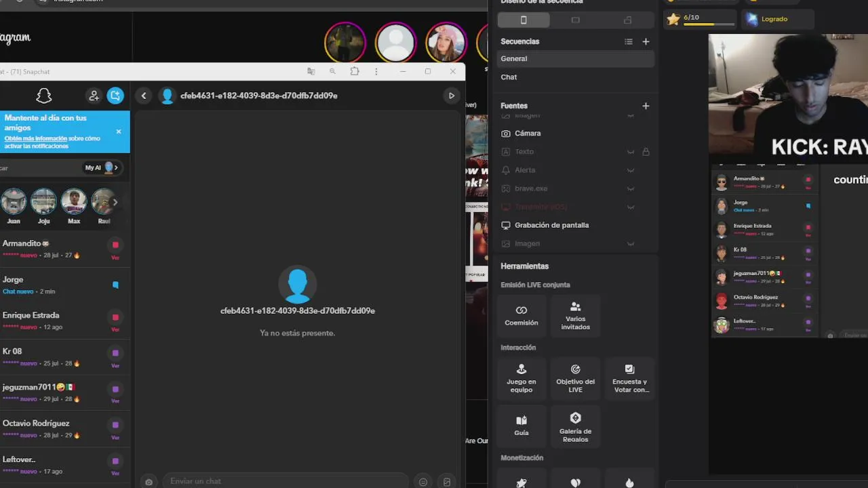The width and height of the screenshot is (868, 488).
Task: Open the Objetivo del LIVE tool
Action: coord(575,378)
